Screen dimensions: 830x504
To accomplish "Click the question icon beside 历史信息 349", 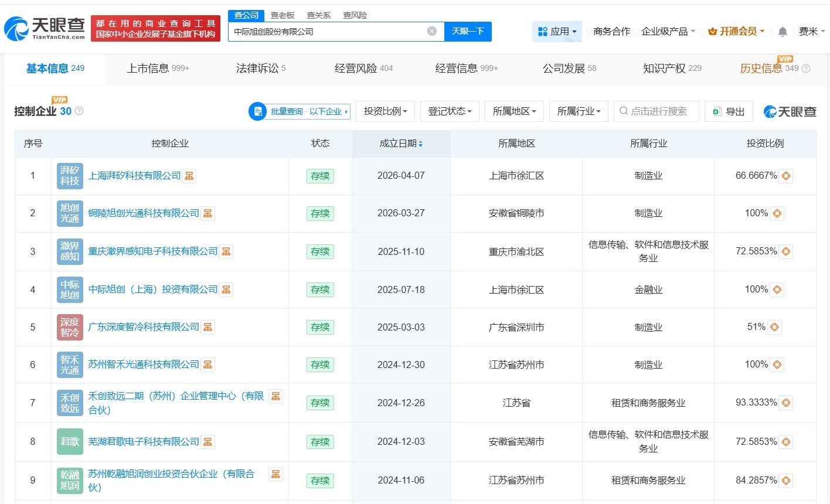I will [806, 69].
